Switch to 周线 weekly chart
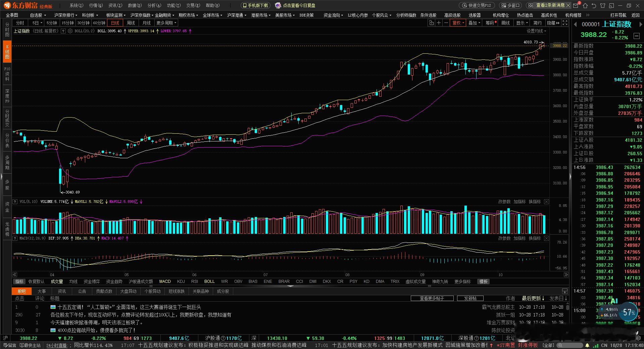Image resolution: width=644 pixels, height=349 pixels. [x=131, y=23]
